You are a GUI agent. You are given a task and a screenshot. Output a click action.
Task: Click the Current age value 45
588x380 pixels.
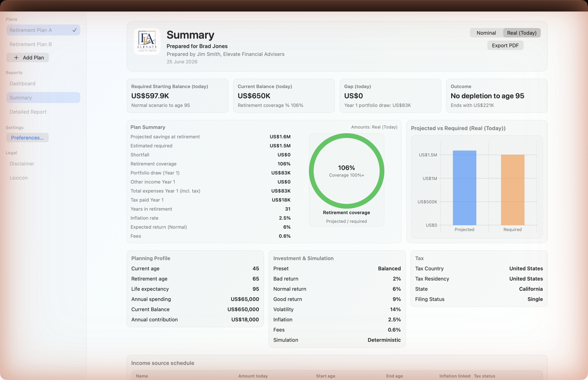click(x=256, y=269)
